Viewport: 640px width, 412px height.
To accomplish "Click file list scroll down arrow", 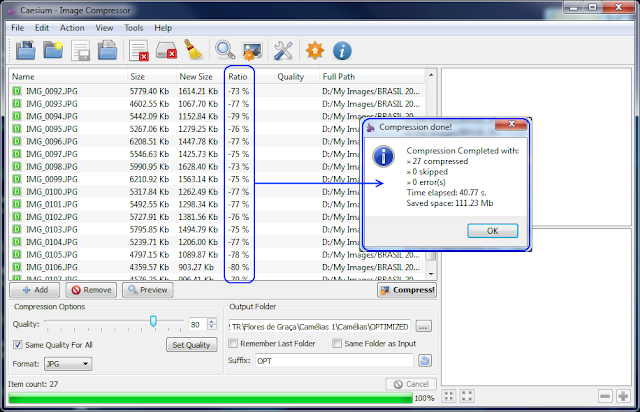I will (x=431, y=274).
